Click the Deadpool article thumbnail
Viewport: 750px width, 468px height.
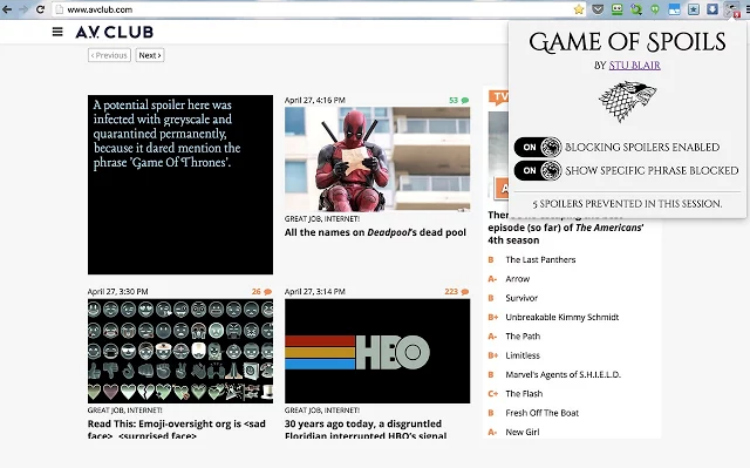[377, 159]
